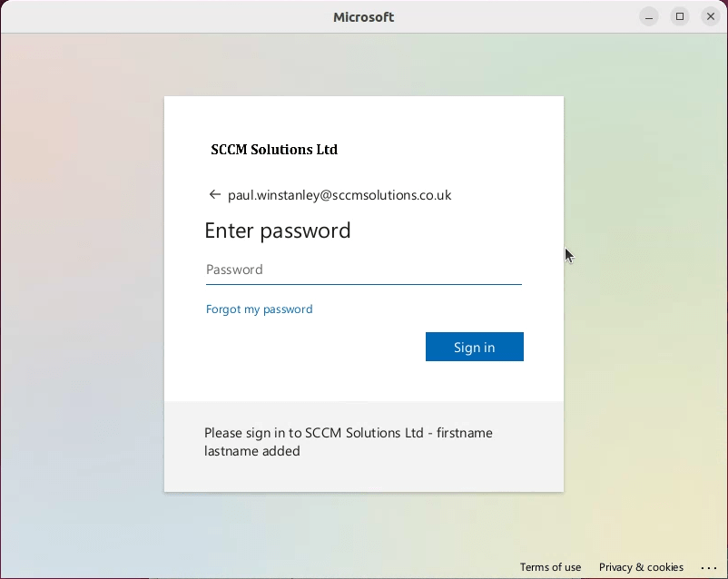
Task: Open the Forgot my password link
Action: (x=259, y=309)
